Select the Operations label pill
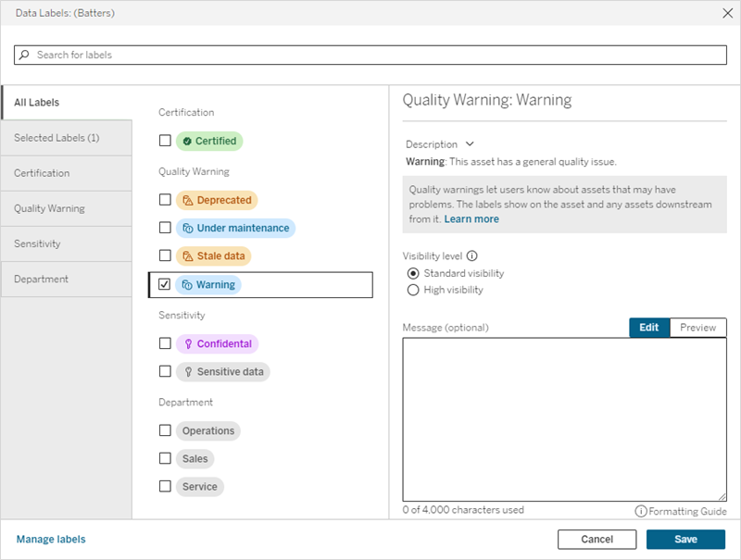741x560 pixels. (x=208, y=430)
